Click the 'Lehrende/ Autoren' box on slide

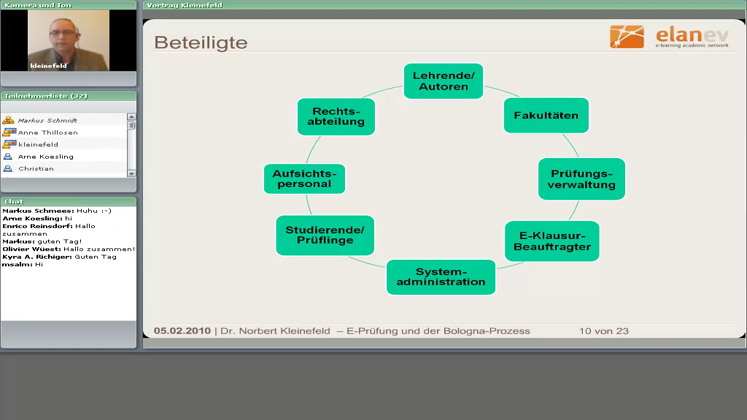444,81
